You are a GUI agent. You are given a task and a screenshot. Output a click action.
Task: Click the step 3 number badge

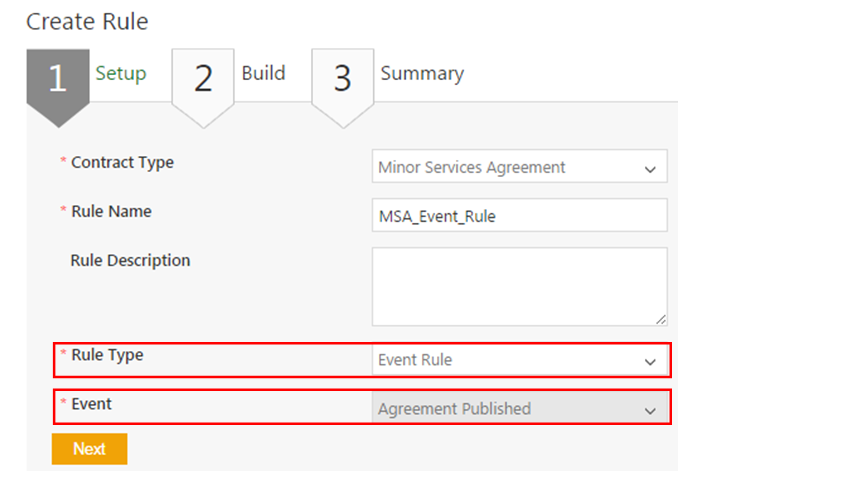tap(342, 79)
